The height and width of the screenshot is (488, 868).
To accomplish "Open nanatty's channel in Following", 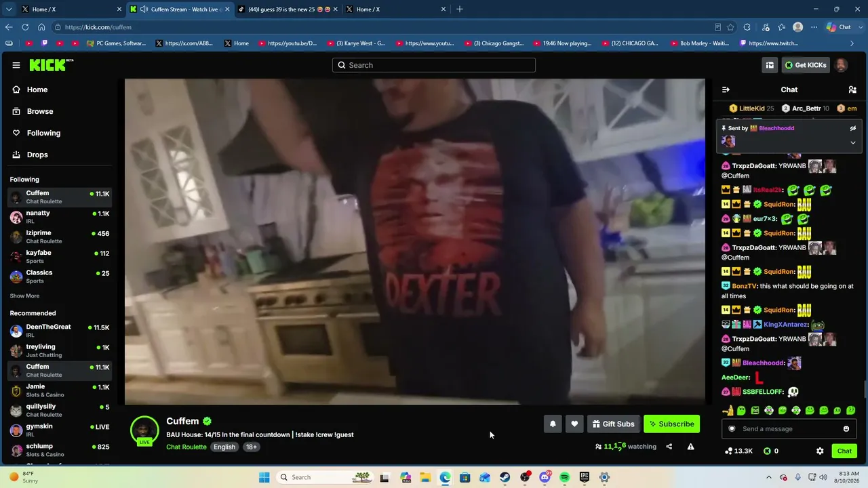I will point(60,217).
